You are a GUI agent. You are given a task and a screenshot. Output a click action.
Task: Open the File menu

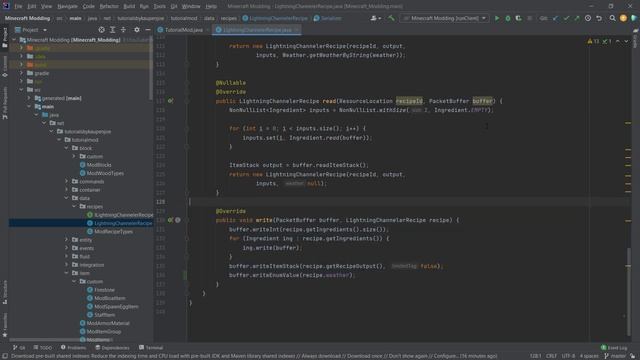(x=18, y=7)
